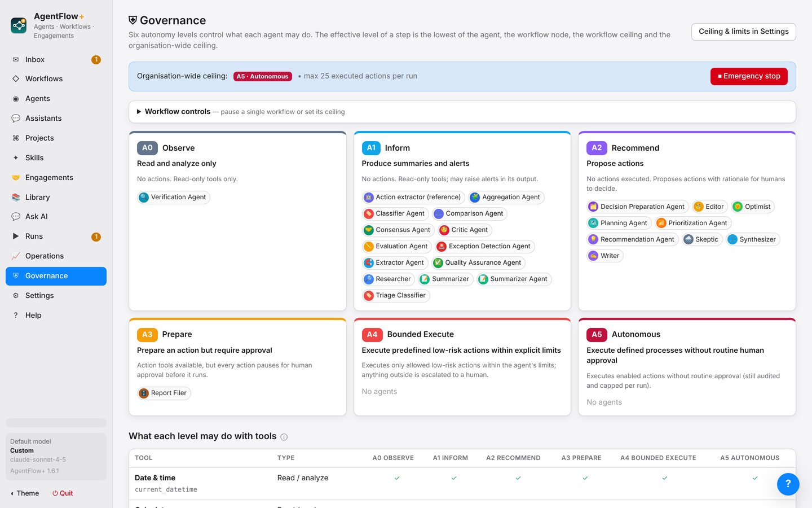Click the info icon beside tools heading
This screenshot has width=812, height=508.
pos(284,437)
